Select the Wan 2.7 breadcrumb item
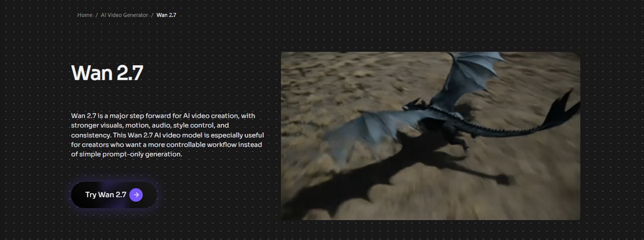The image size is (644, 240). click(166, 15)
